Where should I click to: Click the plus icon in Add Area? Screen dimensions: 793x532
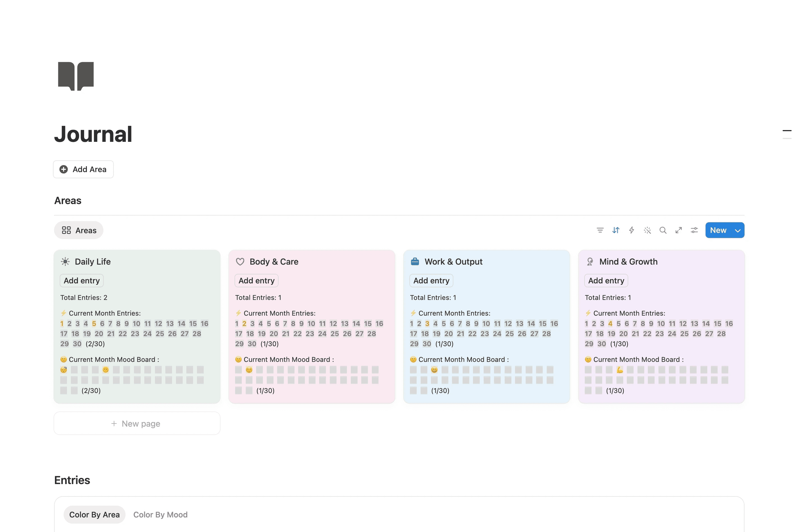(64, 169)
